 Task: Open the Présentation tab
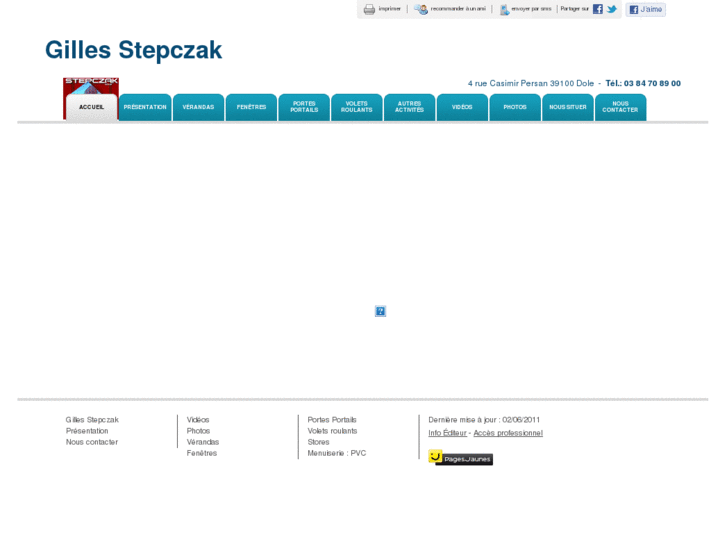pos(145,107)
